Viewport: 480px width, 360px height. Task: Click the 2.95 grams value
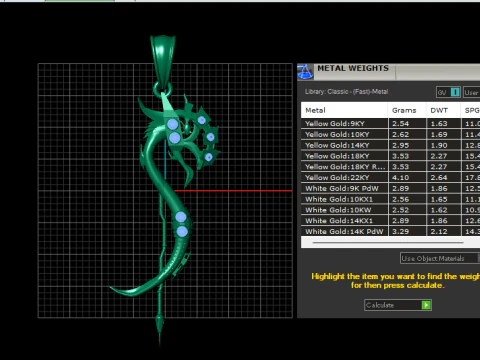pos(400,145)
